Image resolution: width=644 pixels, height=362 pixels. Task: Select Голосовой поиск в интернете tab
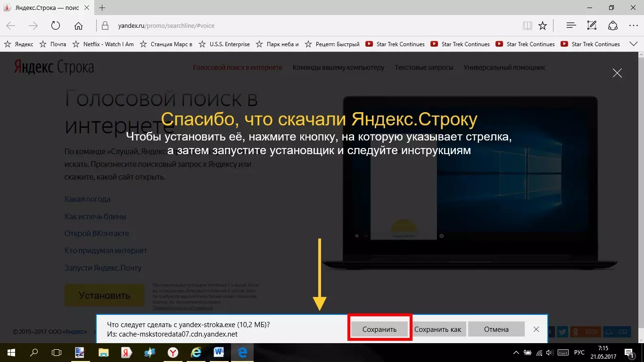click(238, 67)
